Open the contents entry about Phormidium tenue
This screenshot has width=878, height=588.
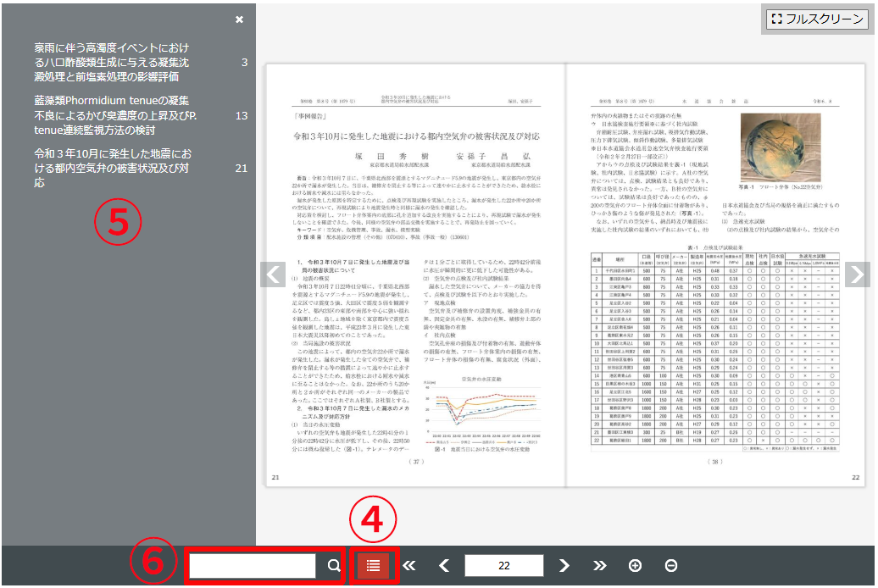(x=115, y=115)
